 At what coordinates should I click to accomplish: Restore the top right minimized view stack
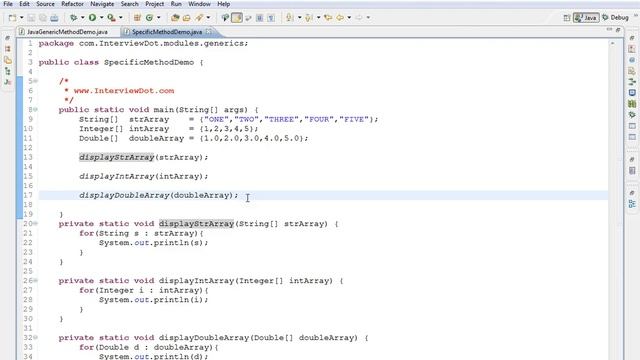pos(632,38)
